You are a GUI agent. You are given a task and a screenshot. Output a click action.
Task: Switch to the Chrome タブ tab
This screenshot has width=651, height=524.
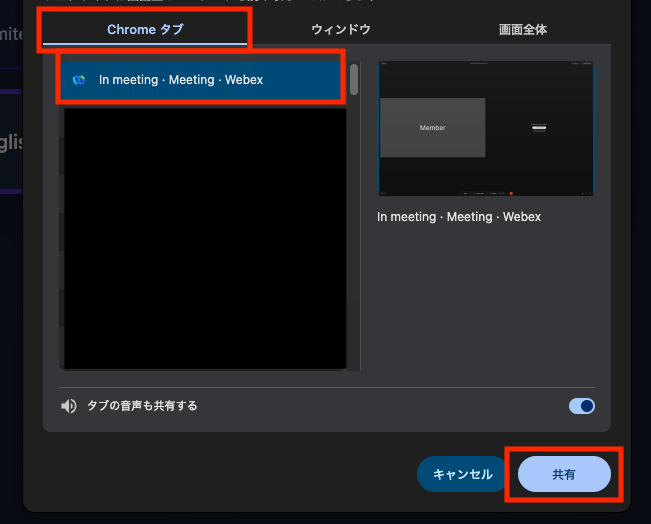(145, 29)
